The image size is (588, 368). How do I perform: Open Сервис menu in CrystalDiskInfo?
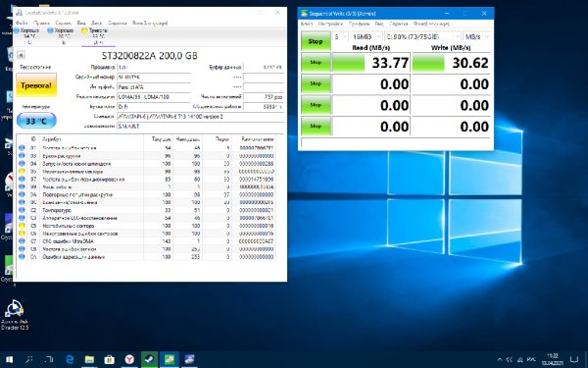63,23
